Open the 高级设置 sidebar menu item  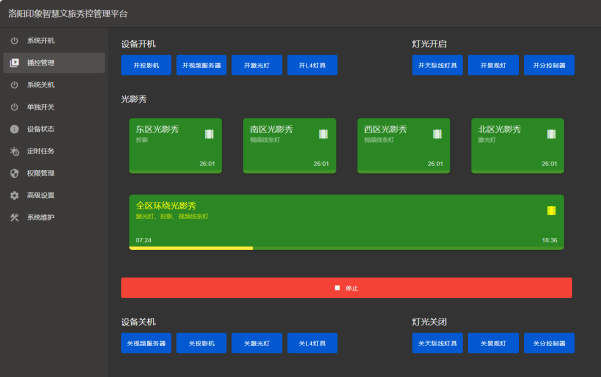[54, 195]
